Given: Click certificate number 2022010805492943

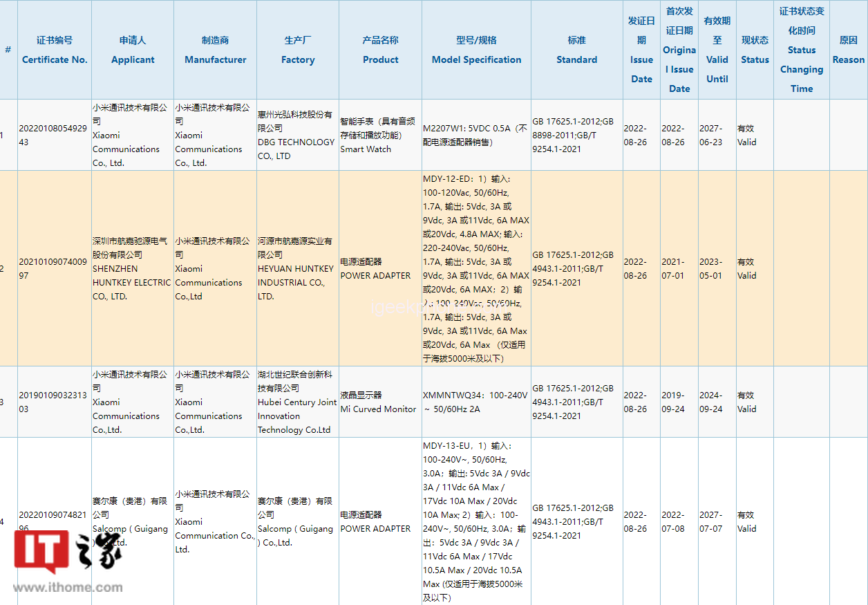Looking at the screenshot, I should pos(54,136).
